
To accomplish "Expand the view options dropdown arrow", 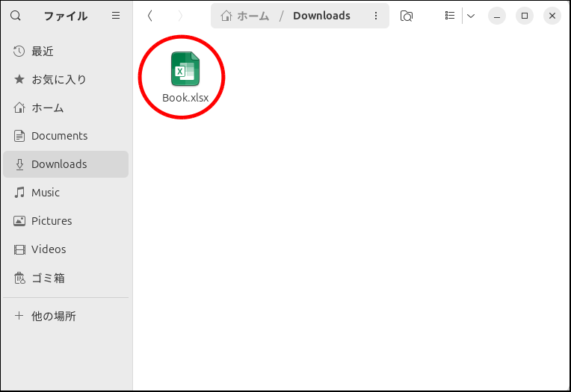I will 471,16.
